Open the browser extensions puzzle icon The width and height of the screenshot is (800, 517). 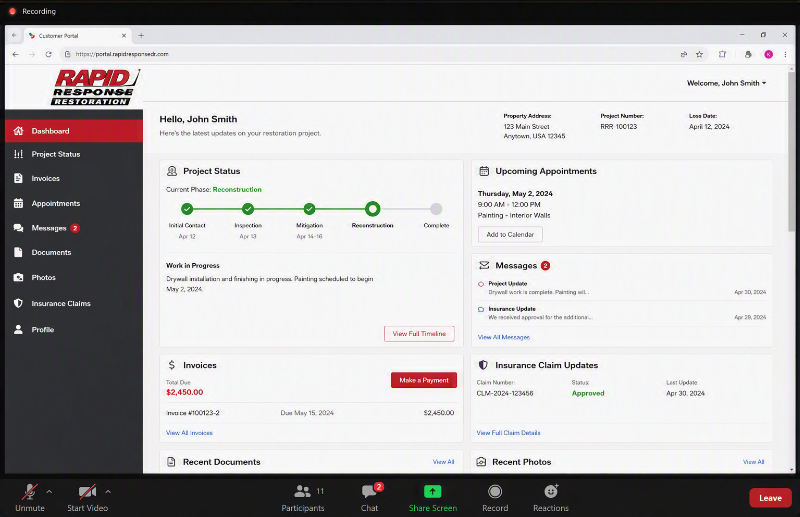click(x=722, y=54)
